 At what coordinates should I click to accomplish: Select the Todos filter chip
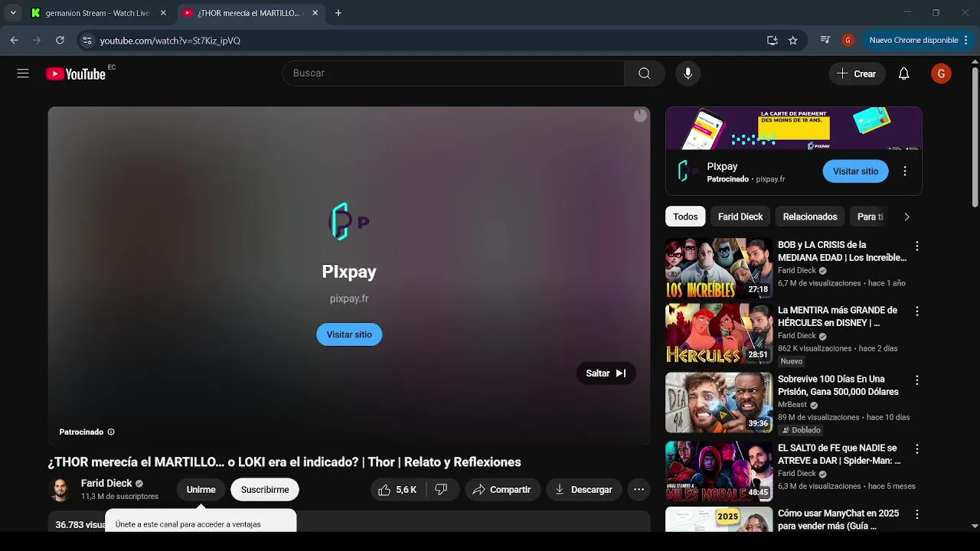pyautogui.click(x=685, y=217)
